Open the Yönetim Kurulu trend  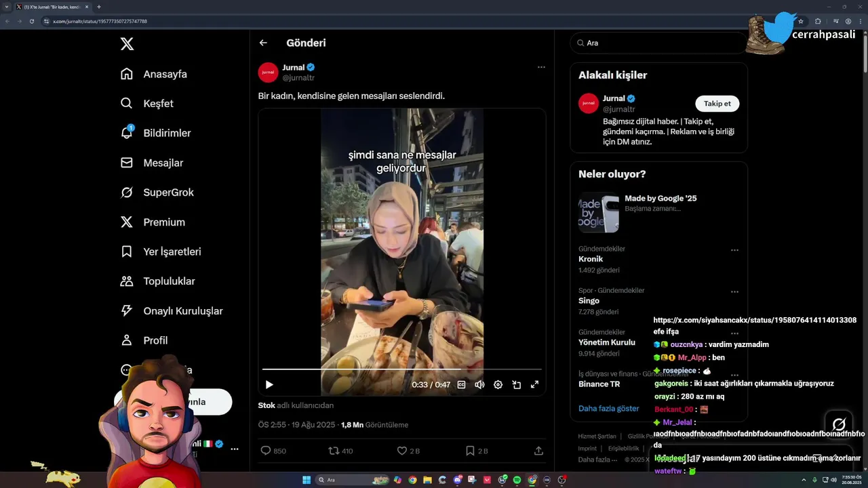coord(606,342)
